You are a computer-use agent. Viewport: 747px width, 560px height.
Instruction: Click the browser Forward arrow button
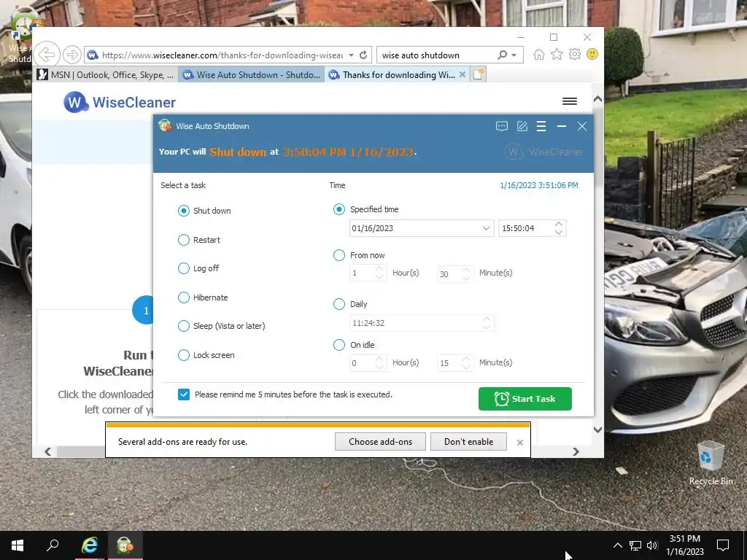[72, 55]
